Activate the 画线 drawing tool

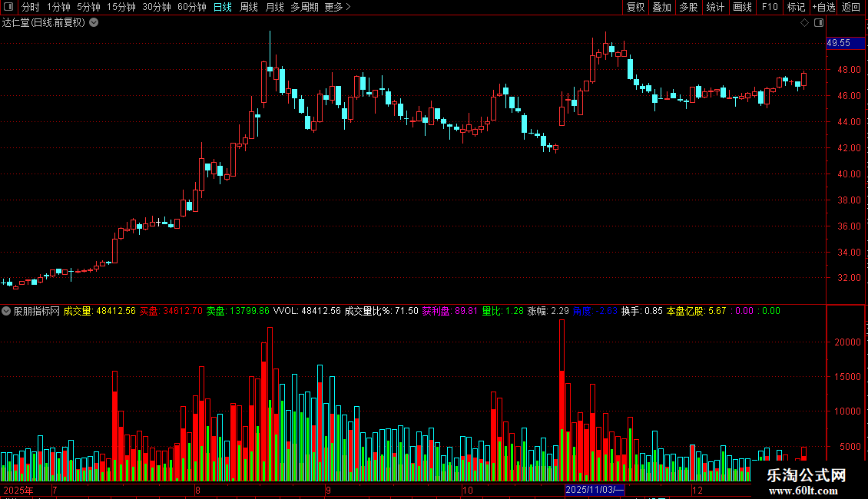[742, 7]
